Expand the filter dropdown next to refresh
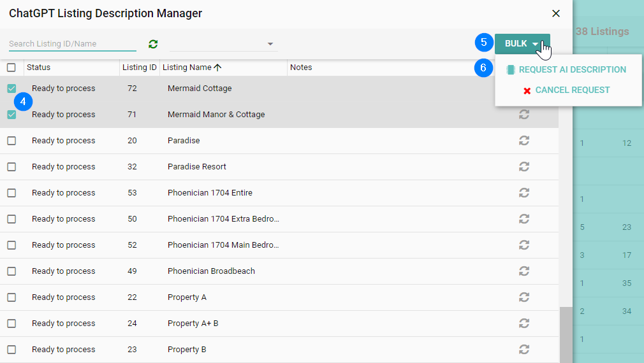The width and height of the screenshot is (644, 363). coord(270,44)
